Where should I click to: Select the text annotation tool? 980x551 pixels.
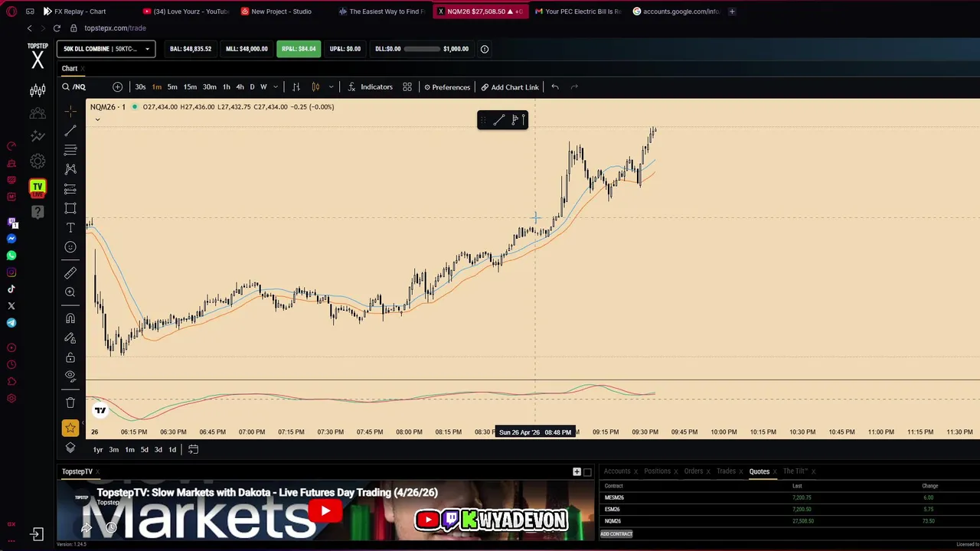tap(70, 228)
